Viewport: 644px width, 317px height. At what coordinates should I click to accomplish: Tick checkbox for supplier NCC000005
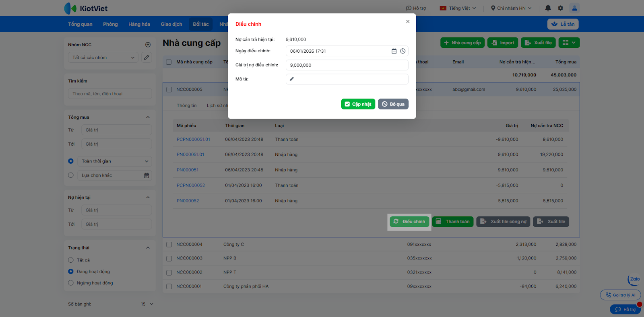169,90
